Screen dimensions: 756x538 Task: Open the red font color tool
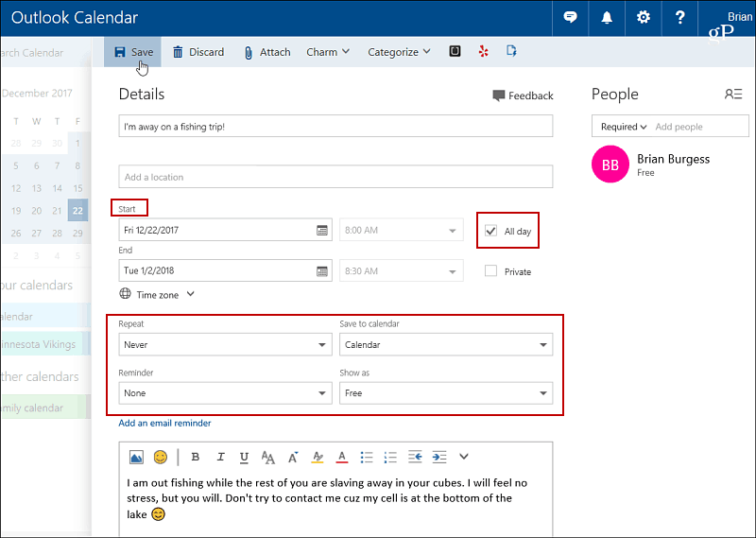click(x=342, y=457)
